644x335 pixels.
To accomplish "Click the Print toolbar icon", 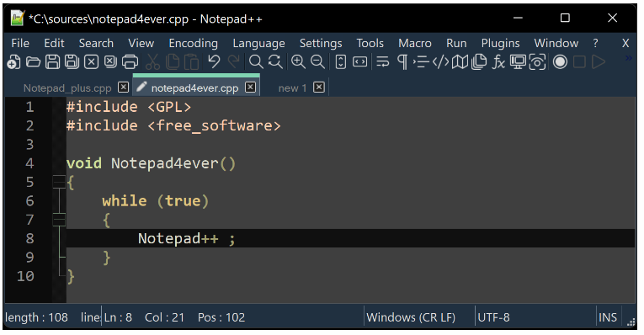I will click(130, 62).
